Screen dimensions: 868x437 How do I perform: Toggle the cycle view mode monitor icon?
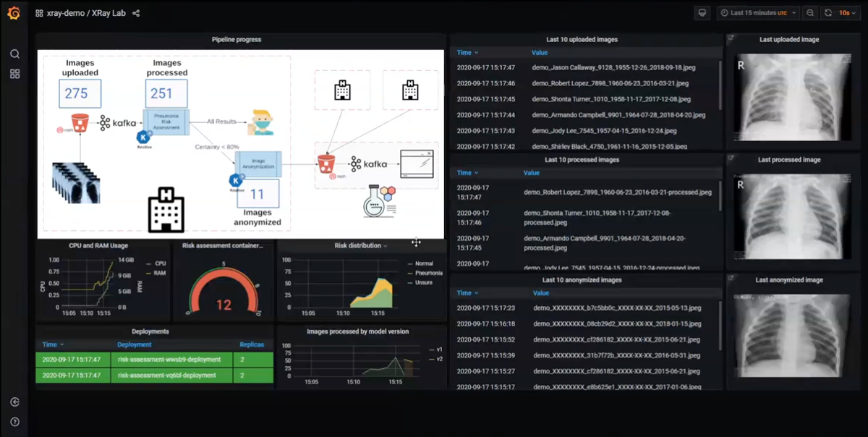[701, 13]
